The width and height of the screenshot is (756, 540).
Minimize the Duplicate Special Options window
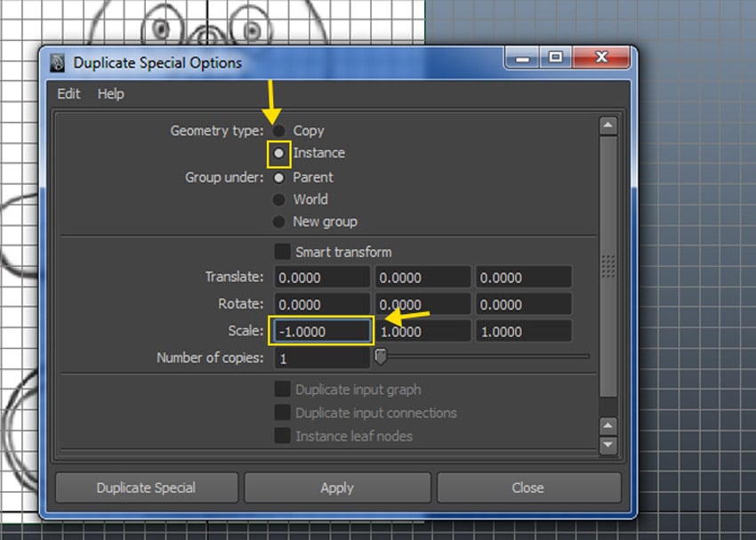click(x=522, y=58)
